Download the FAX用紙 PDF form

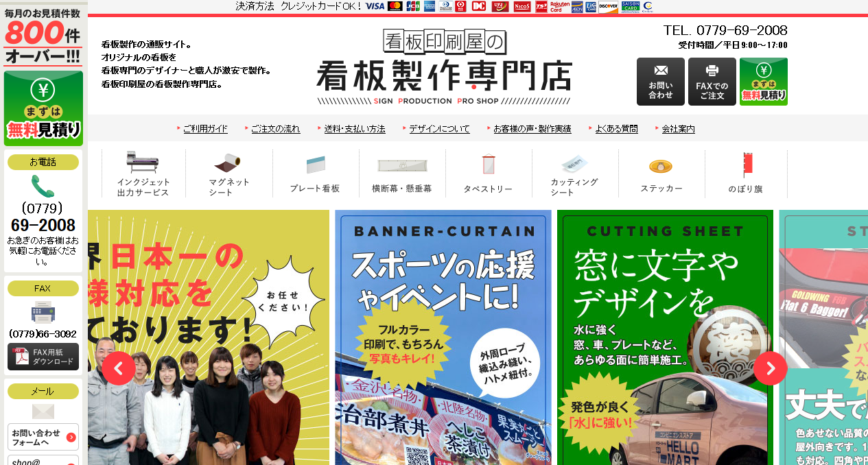click(43, 357)
